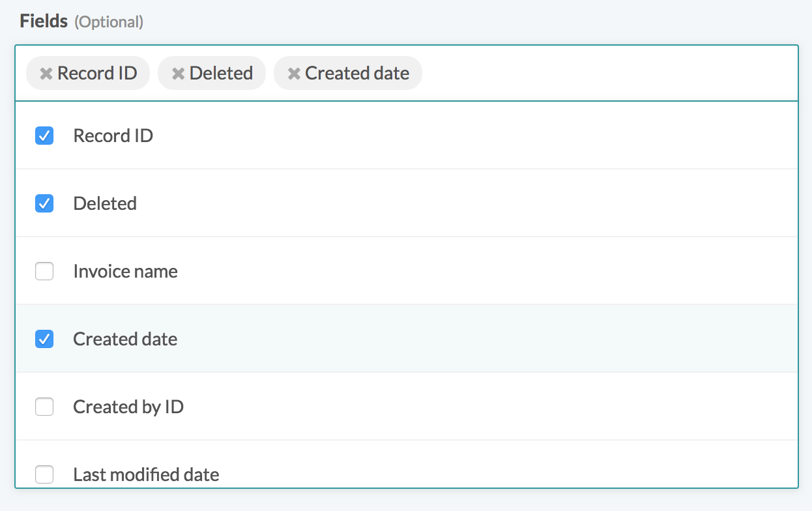This screenshot has height=511, width=812.
Task: Enable the Invoice name checkbox
Action: (44, 271)
